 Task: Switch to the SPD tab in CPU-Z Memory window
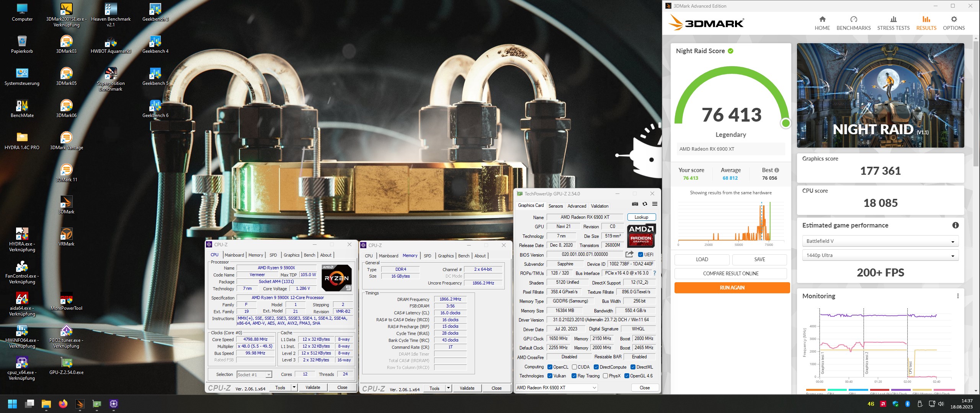pos(428,256)
